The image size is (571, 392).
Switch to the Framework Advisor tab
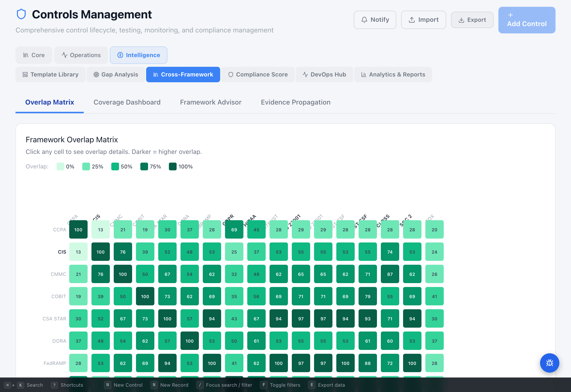click(x=211, y=102)
